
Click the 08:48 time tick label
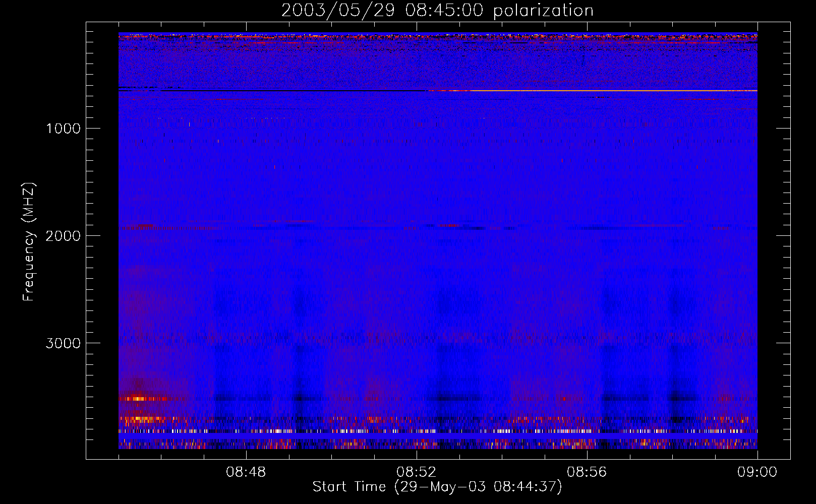click(246, 472)
